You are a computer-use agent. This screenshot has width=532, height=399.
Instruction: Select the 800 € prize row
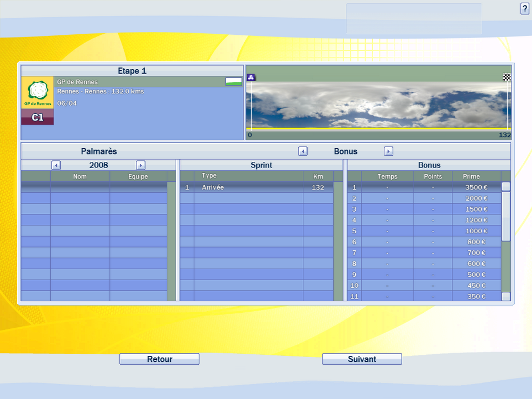424,242
